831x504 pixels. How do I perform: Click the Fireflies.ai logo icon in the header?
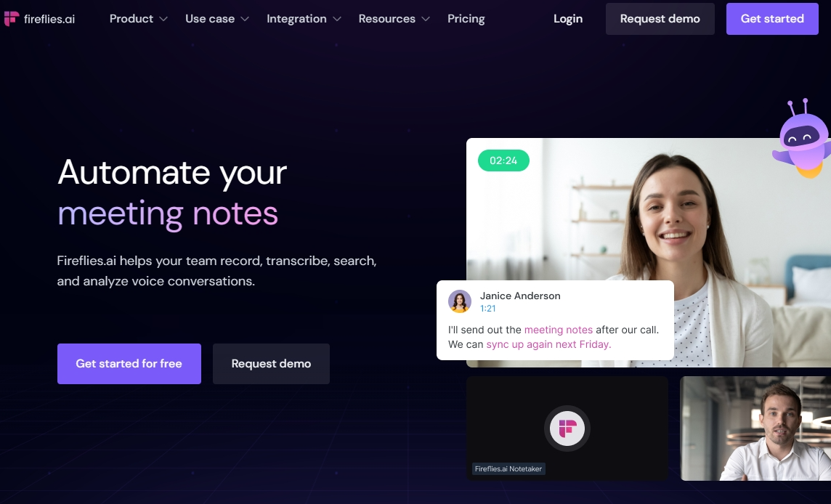click(x=11, y=19)
